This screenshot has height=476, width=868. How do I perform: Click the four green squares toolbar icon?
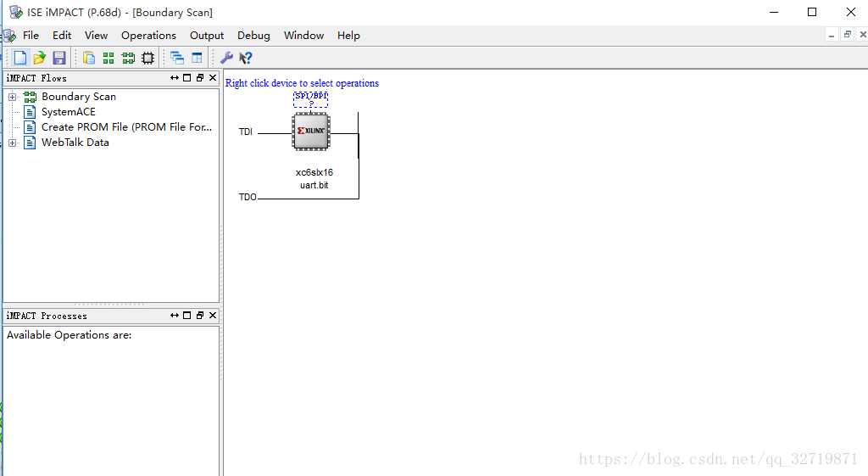(x=108, y=58)
